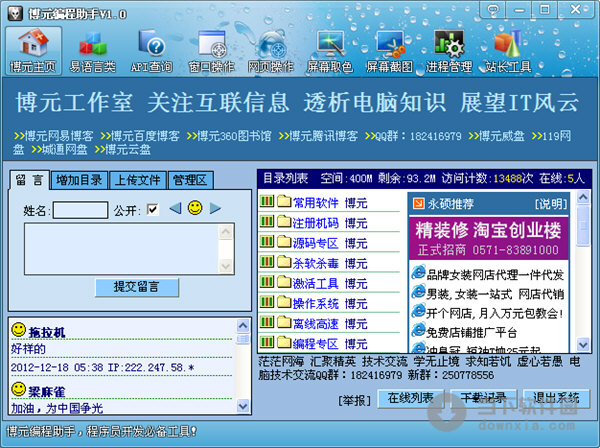The width and height of the screenshot is (600, 448).
Task: Toggle the 公开 public checkbox
Action: click(x=153, y=209)
